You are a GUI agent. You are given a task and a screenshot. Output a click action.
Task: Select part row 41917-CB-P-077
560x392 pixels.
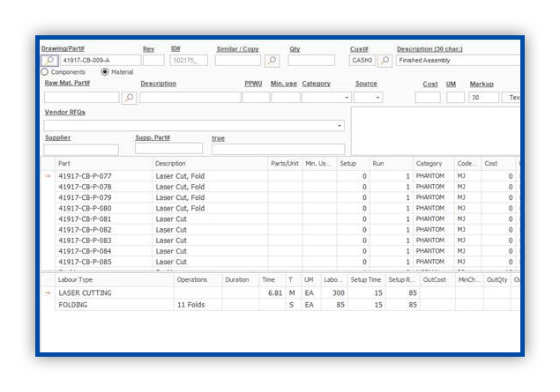point(280,176)
